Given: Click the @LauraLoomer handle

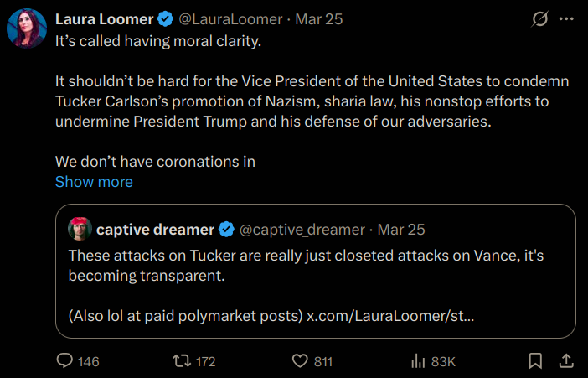Looking at the screenshot, I should [230, 19].
